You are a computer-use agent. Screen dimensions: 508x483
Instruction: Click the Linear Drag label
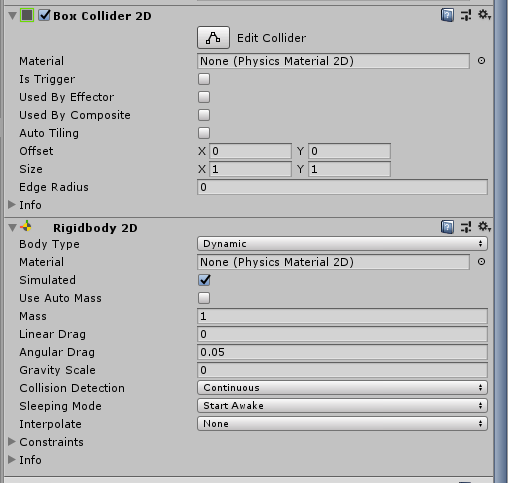[53, 334]
